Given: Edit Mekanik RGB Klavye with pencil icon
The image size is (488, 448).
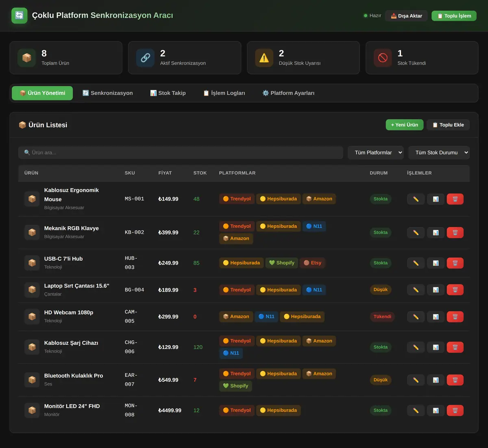Looking at the screenshot, I should coord(416,233).
